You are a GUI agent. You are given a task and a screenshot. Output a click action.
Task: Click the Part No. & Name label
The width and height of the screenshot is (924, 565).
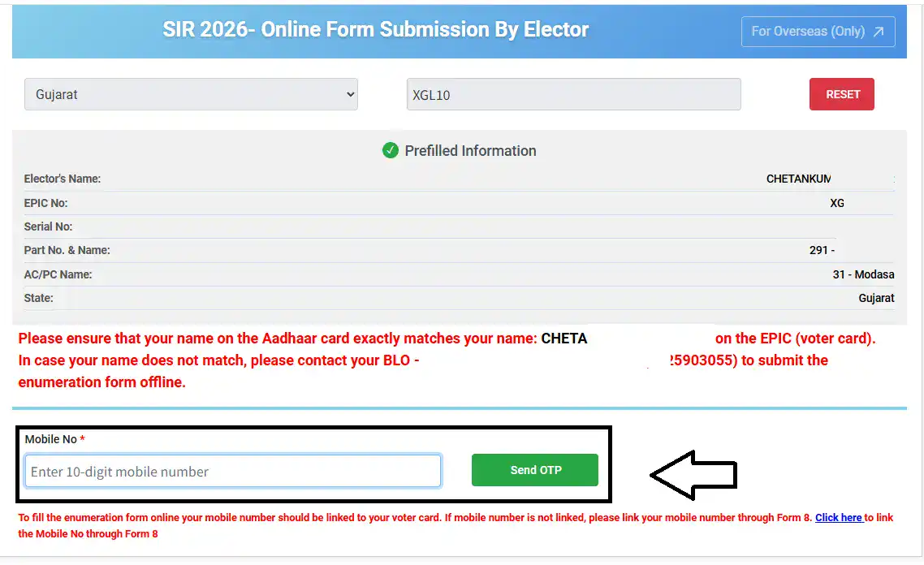tap(67, 250)
